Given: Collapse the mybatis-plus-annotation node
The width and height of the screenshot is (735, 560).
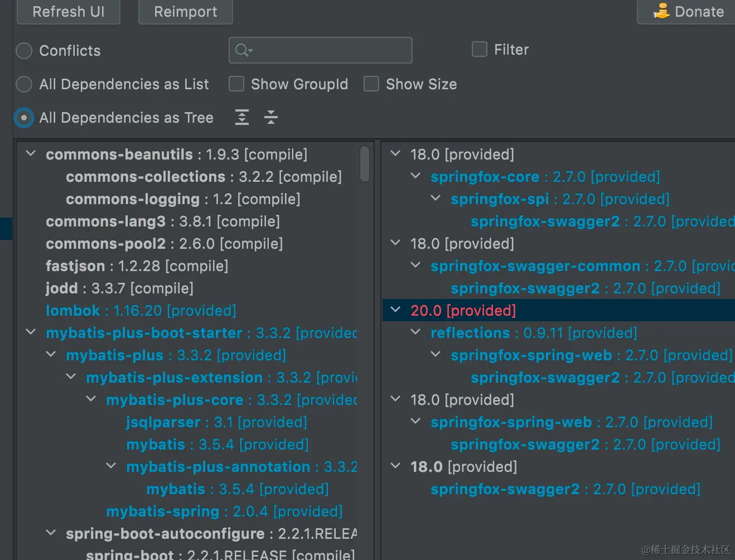Looking at the screenshot, I should tap(111, 466).
